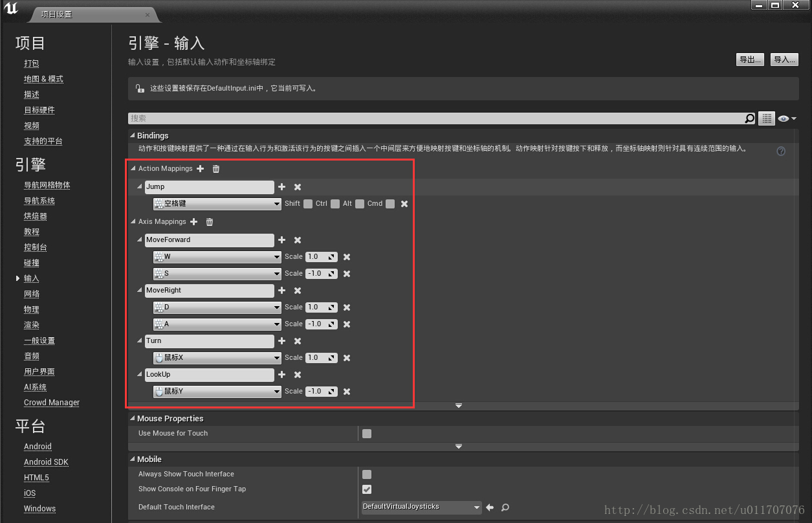Open the Crowd Manager settings page
Image resolution: width=812 pixels, height=523 pixels.
coord(52,403)
